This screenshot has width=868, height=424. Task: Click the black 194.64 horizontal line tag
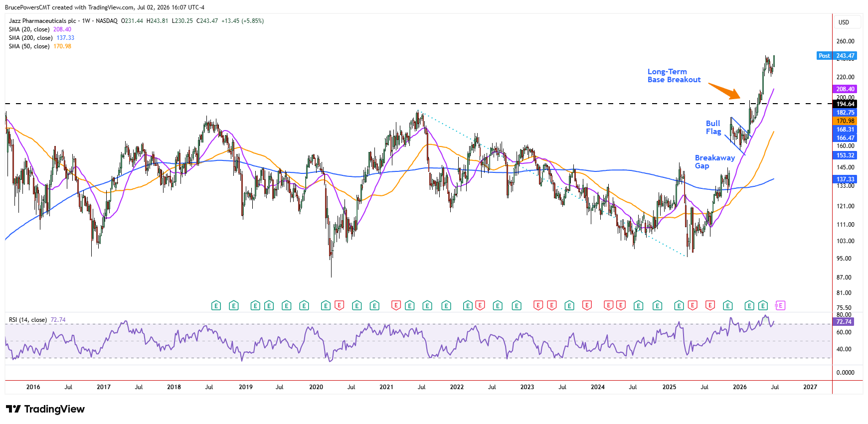(x=845, y=104)
